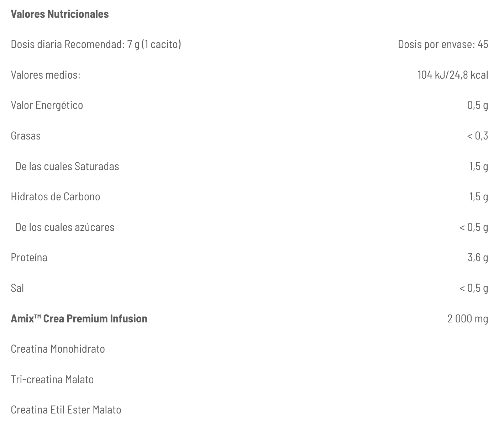The width and height of the screenshot is (504, 432).
Task: Click the Grasas row label
Action: tap(26, 136)
